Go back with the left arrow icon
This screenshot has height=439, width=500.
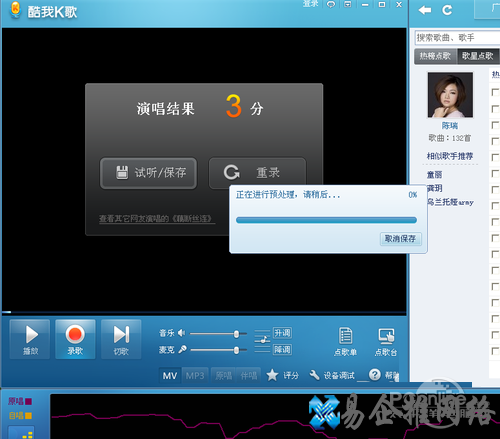[425, 10]
